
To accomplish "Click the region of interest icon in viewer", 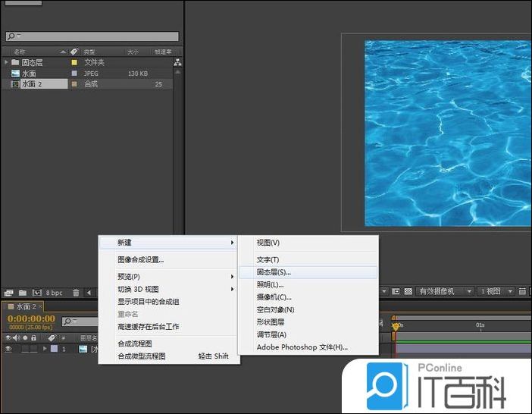I will point(396,291).
